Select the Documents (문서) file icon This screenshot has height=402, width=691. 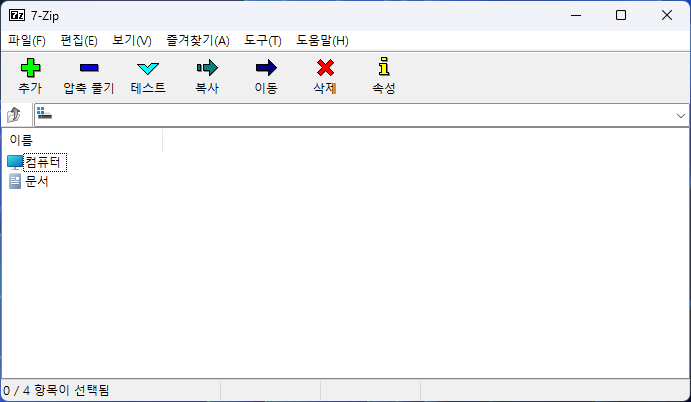click(x=15, y=181)
